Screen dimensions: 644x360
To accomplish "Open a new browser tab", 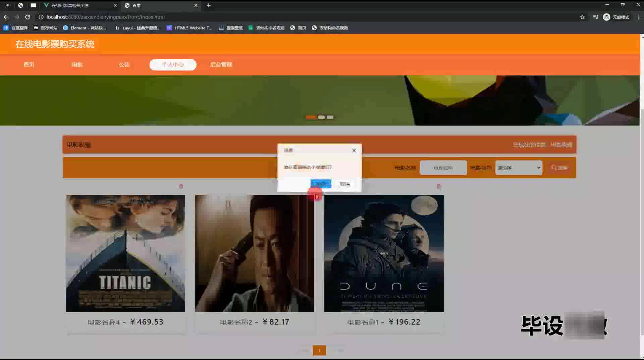I will click(209, 5).
